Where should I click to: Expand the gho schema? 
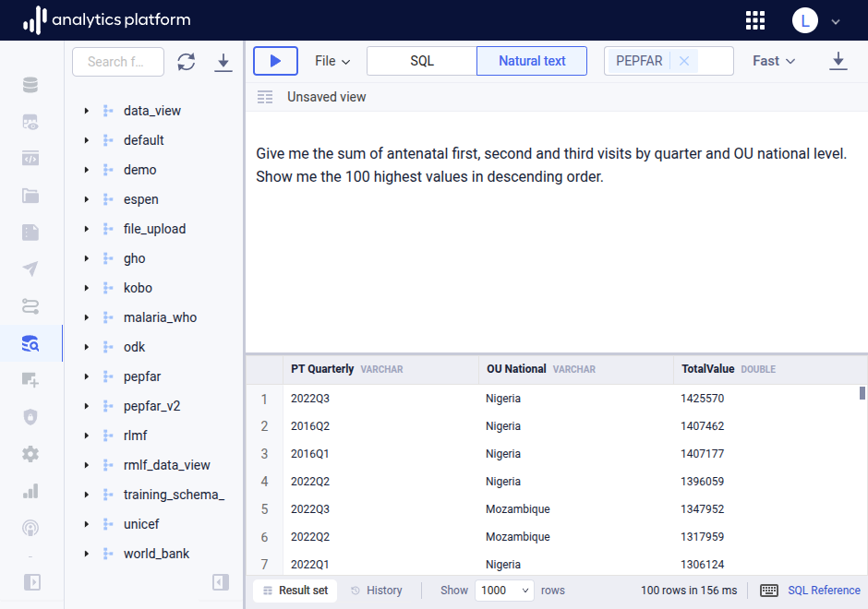[x=87, y=258]
